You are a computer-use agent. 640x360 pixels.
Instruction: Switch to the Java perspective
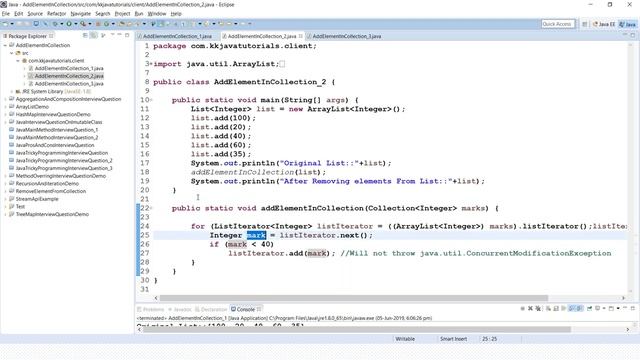(x=627, y=24)
